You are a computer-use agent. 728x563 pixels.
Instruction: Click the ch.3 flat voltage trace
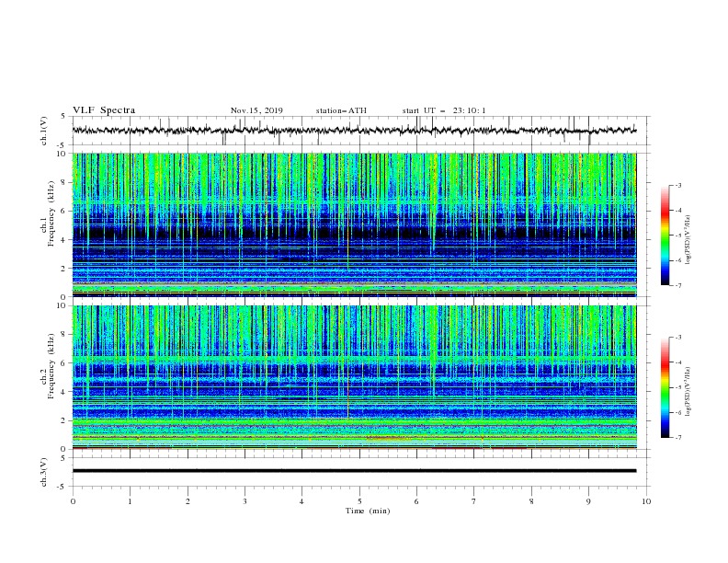354,471
